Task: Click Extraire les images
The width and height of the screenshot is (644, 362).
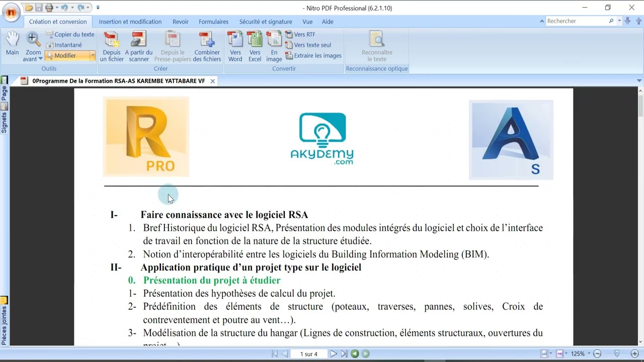Action: pos(313,55)
